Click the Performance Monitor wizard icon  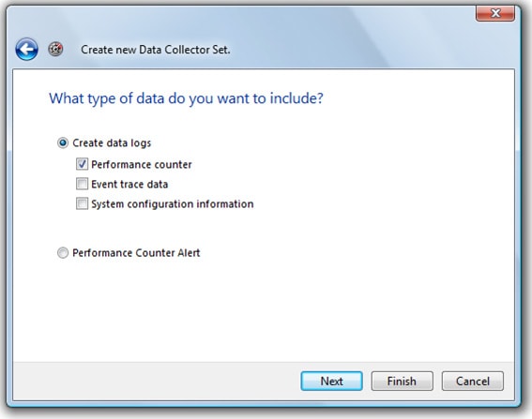55,49
